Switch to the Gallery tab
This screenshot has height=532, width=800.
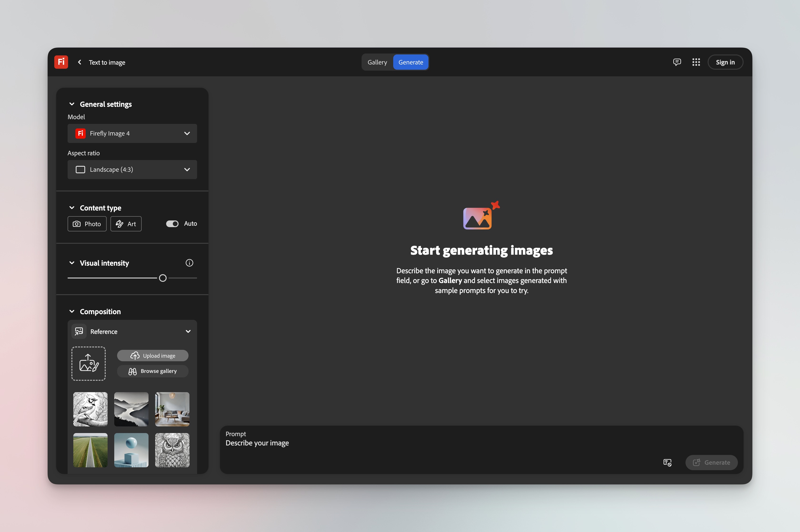tap(377, 62)
